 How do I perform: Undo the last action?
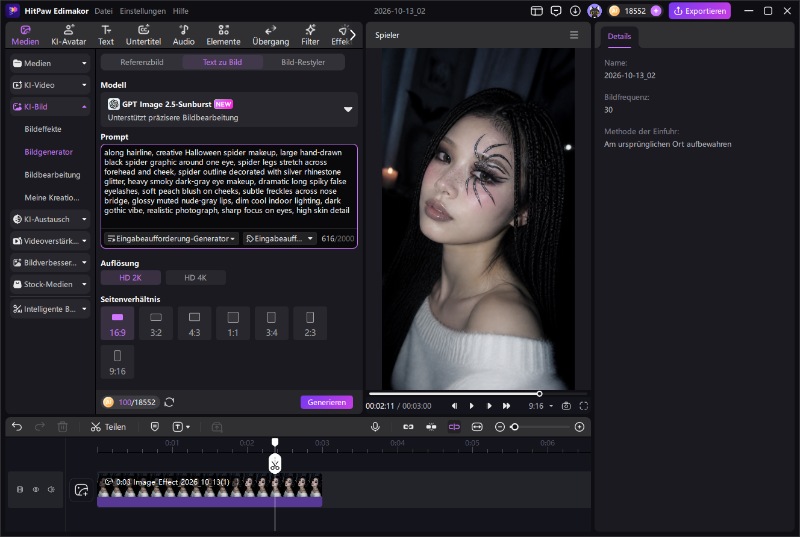[x=17, y=427]
